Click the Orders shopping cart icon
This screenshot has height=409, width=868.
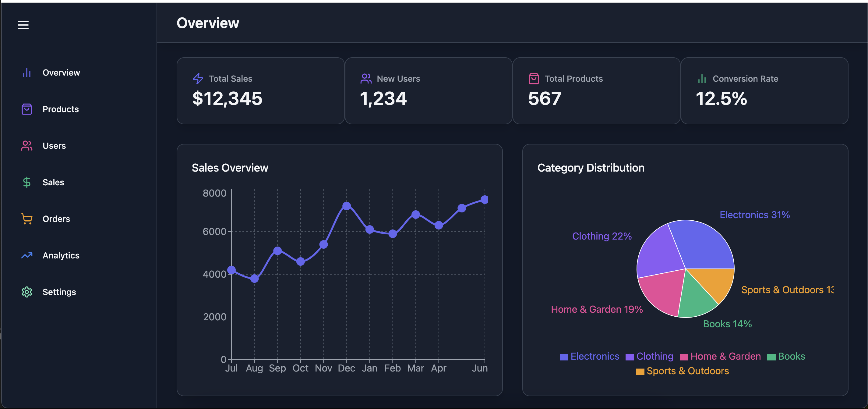point(26,219)
